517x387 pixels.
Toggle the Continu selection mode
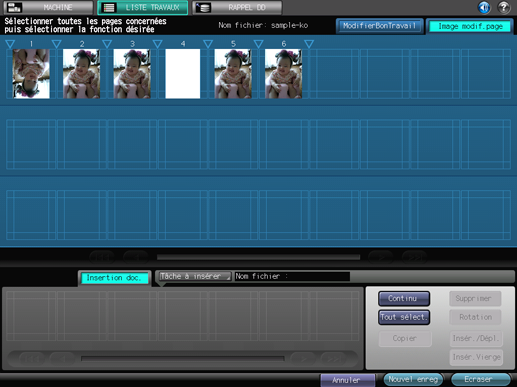click(x=404, y=299)
